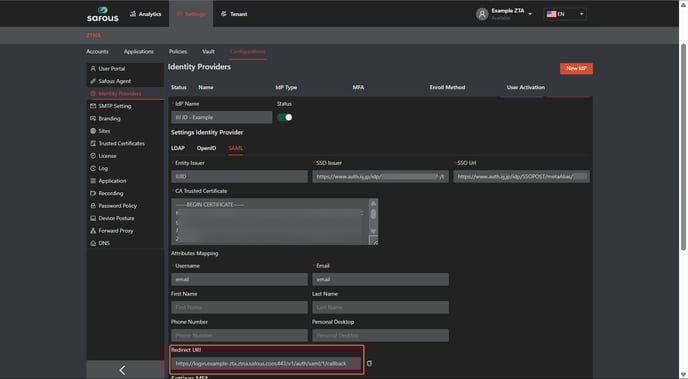Switch to the Accounts tab

point(97,52)
